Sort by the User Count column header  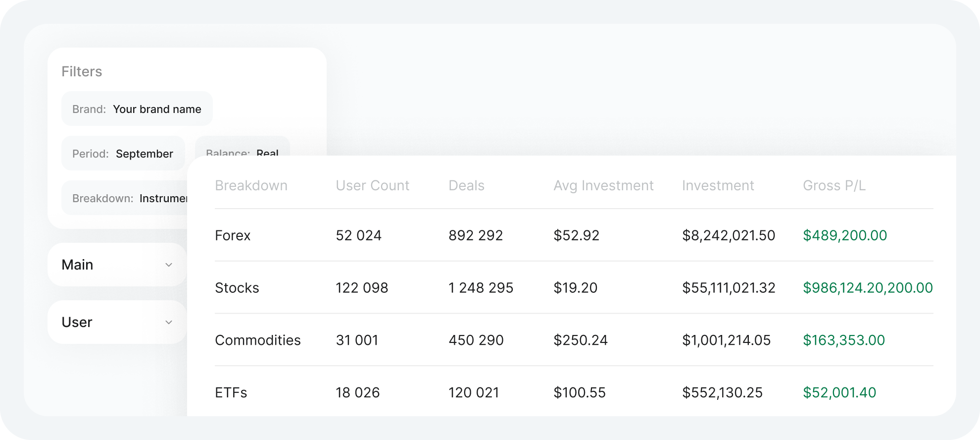(373, 185)
